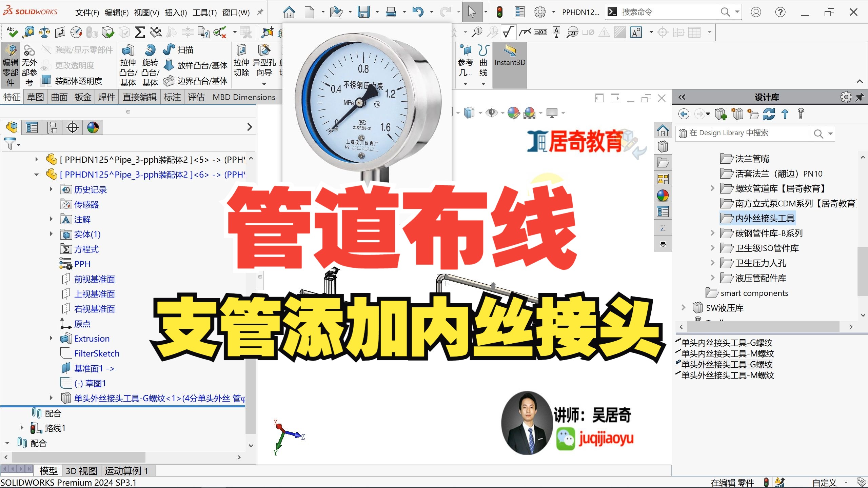Image resolution: width=868 pixels, height=488 pixels.
Task: Open the Hole Wizard (异型孔向导) tool
Action: pyautogui.click(x=264, y=63)
